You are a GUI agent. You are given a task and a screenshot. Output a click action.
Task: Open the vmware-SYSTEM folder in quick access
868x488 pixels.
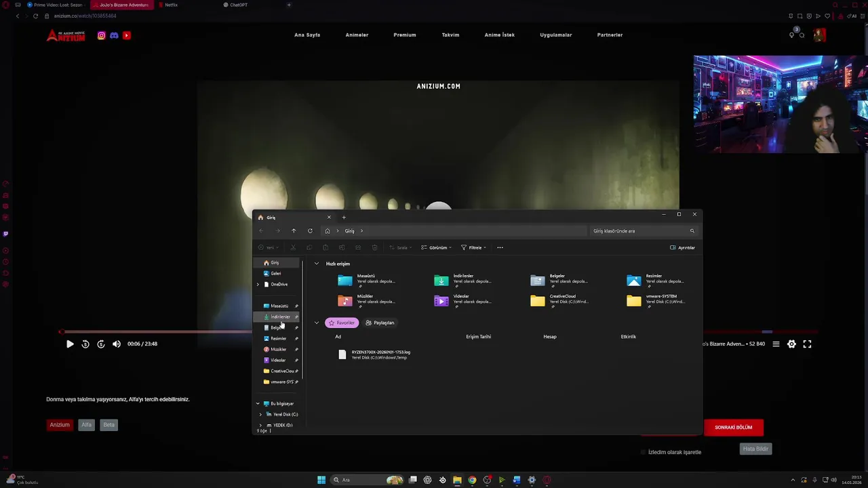click(655, 301)
